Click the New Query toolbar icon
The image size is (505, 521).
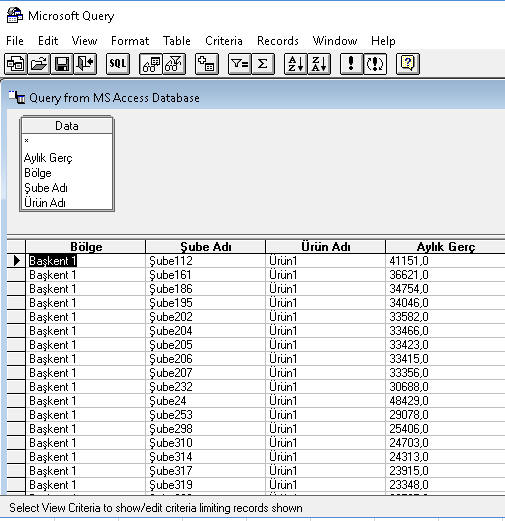click(15, 64)
